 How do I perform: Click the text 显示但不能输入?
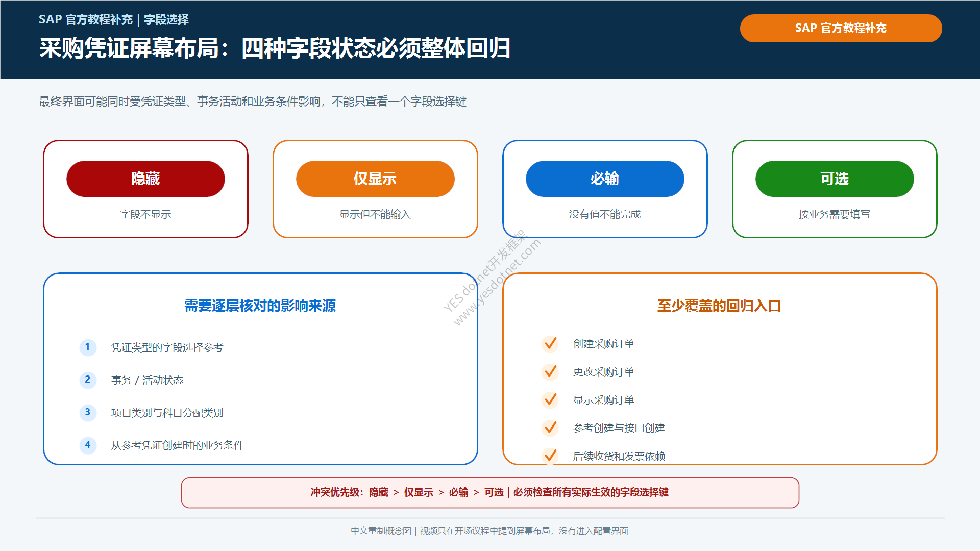click(375, 214)
